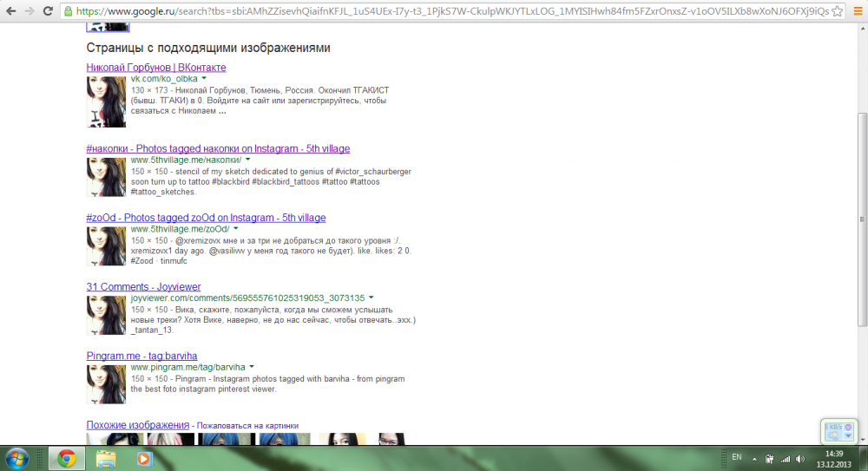Expand dropdown next to vk.com/ko_olbka
The width and height of the screenshot is (868, 471).
[x=204, y=79]
